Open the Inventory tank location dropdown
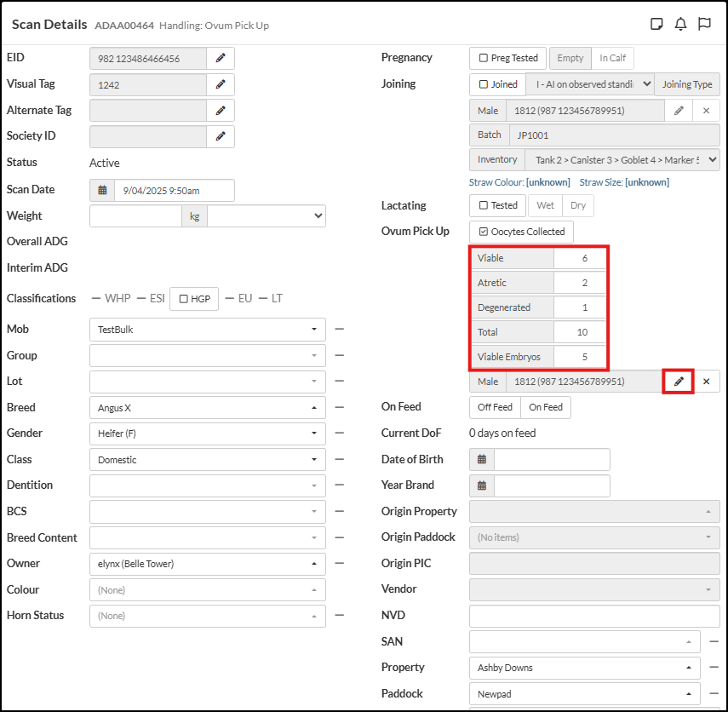 pos(622,159)
